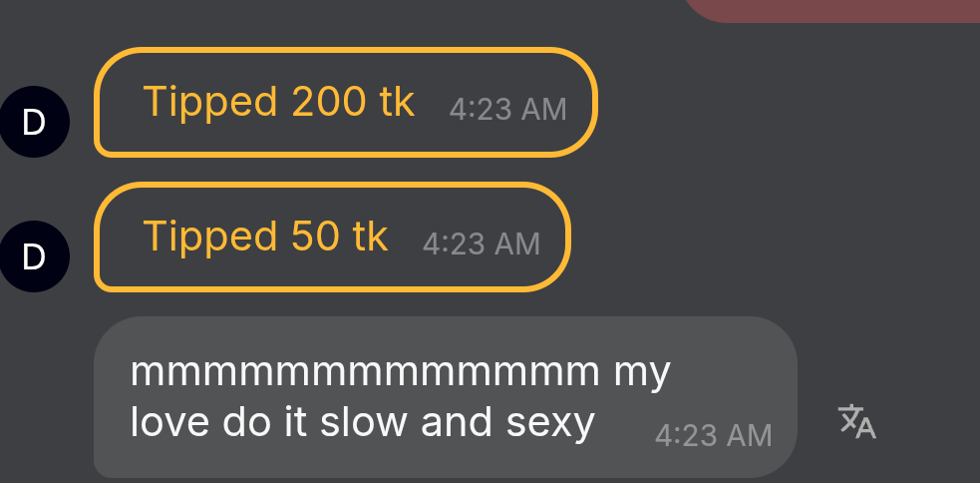Translate the slow and sexy message
This screenshot has height=483, width=980.
coord(856,422)
